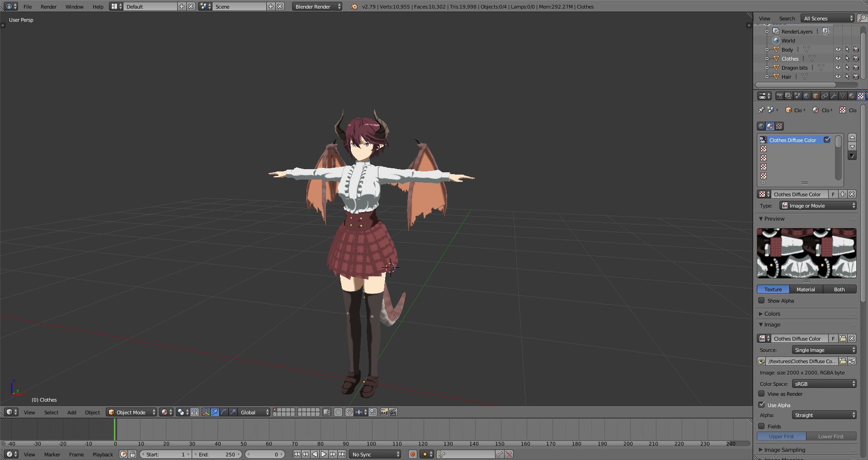Click the OpenGL render animation clapper icon
The width and height of the screenshot is (868, 460).
click(393, 412)
